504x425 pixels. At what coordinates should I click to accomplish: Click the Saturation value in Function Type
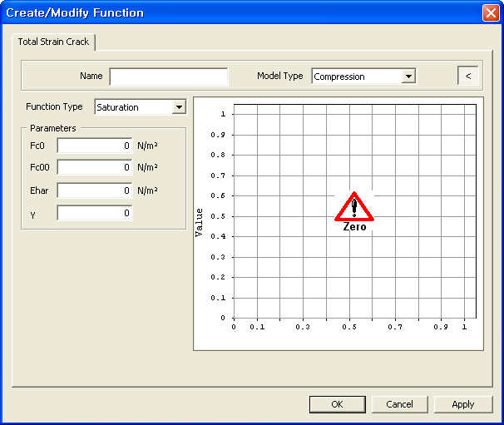131,107
